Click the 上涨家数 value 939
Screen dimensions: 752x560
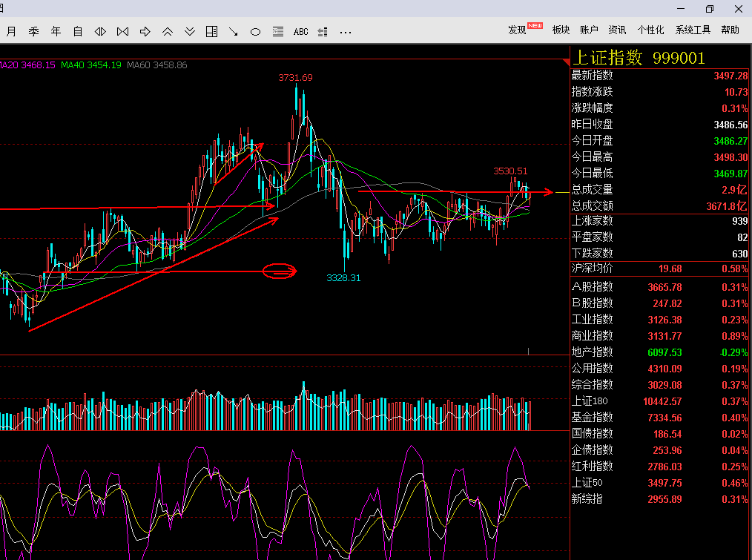click(739, 221)
